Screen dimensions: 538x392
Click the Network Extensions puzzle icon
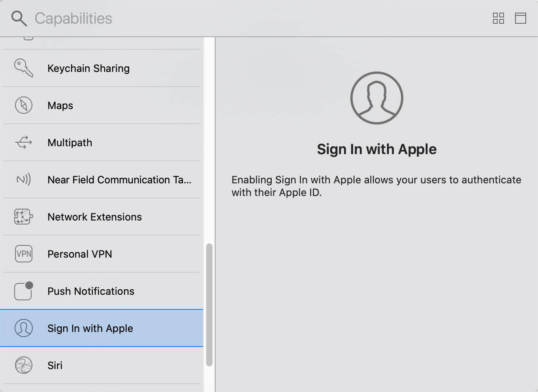click(x=24, y=217)
